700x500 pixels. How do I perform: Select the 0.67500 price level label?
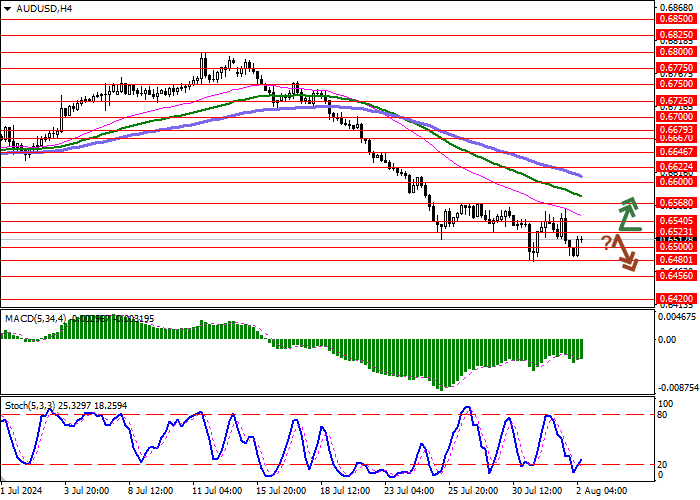click(676, 84)
